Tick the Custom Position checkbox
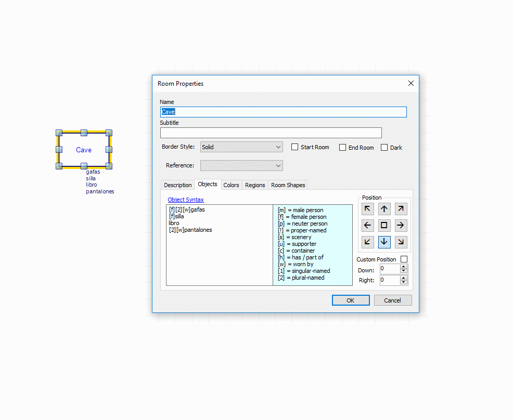 [404, 259]
